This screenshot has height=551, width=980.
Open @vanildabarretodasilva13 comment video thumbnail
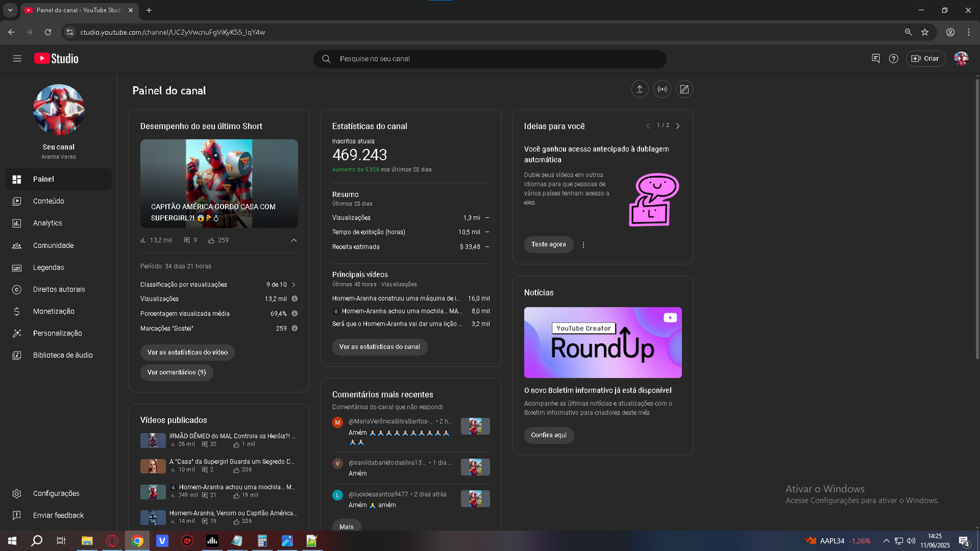point(475,467)
